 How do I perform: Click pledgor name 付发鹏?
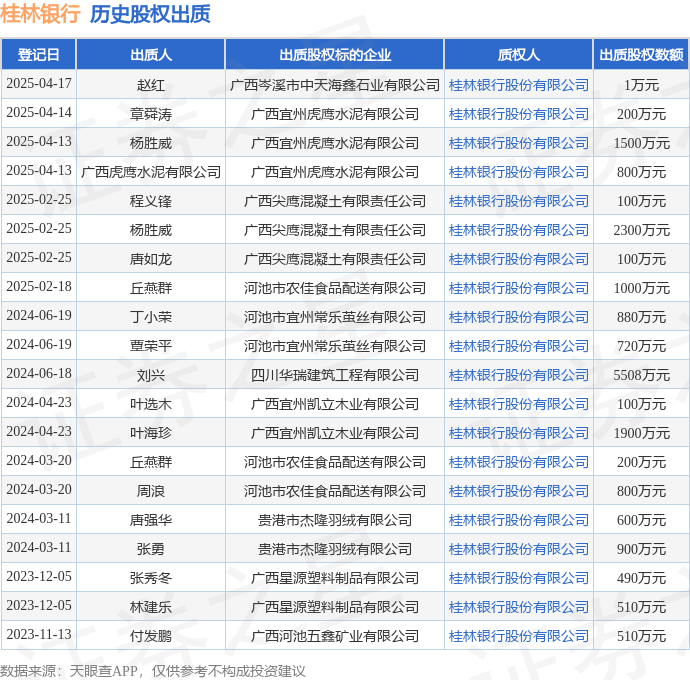pos(150,636)
